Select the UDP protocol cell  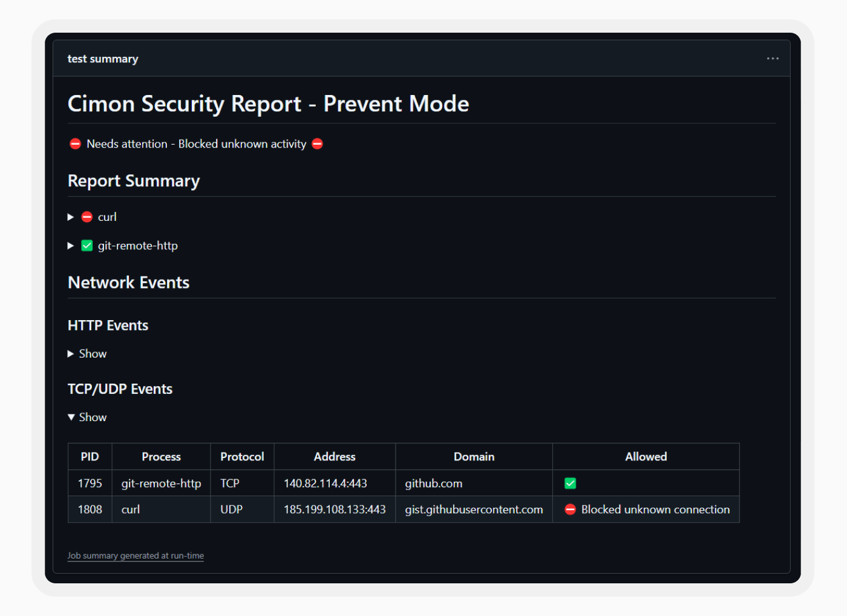(242, 510)
